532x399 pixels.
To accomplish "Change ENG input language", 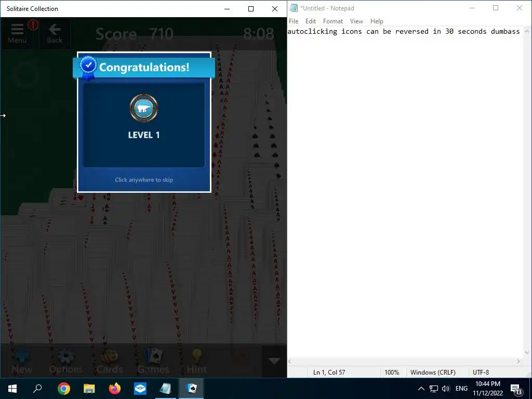I will click(461, 389).
